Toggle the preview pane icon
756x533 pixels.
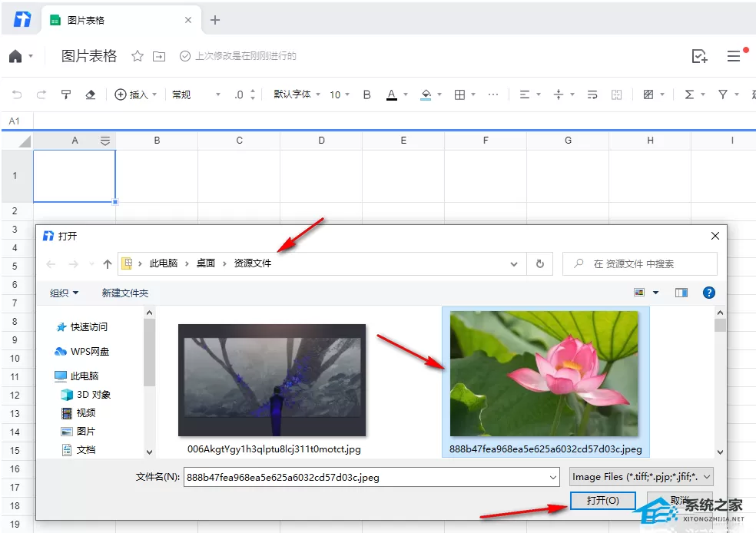click(681, 293)
